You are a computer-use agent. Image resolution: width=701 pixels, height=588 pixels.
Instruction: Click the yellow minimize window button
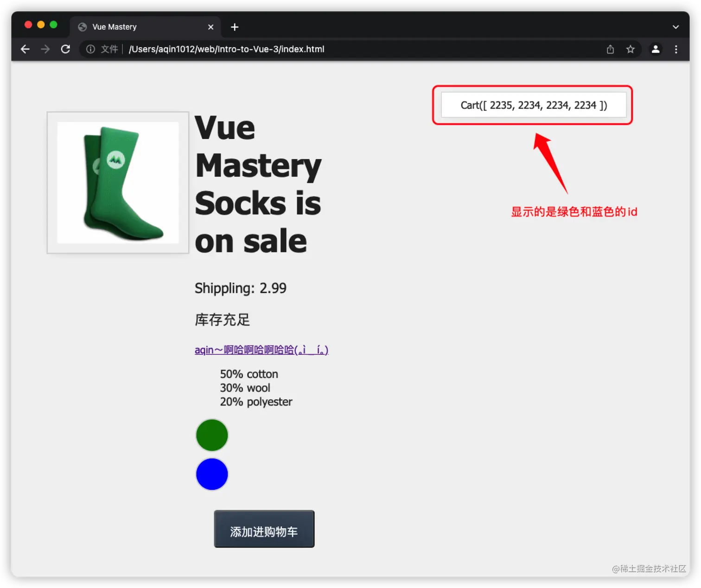(41, 25)
